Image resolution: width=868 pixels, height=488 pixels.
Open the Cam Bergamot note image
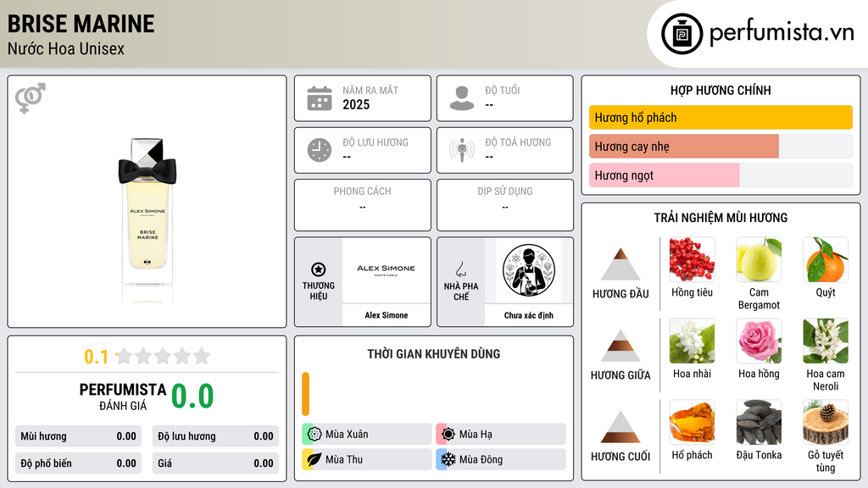point(759,259)
